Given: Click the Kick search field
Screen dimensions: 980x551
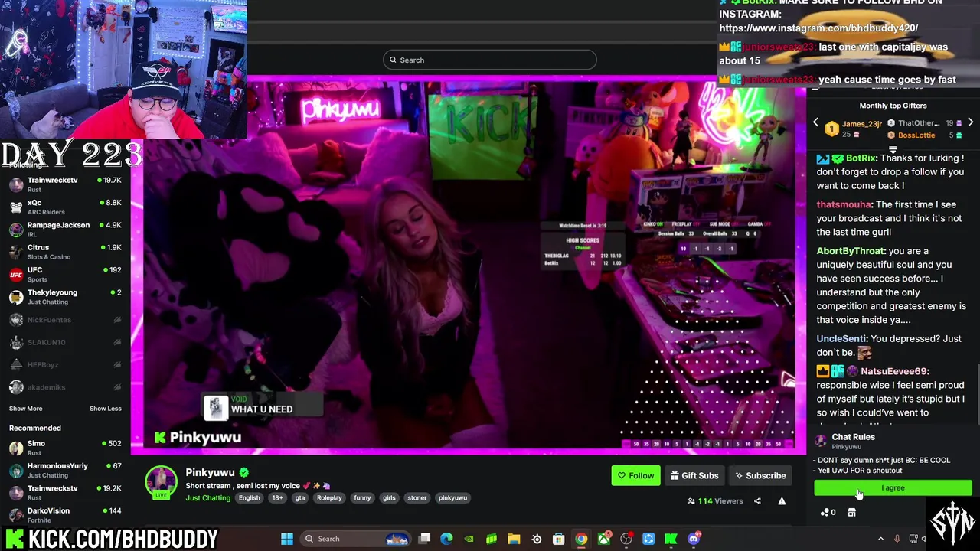Looking at the screenshot, I should (490, 60).
